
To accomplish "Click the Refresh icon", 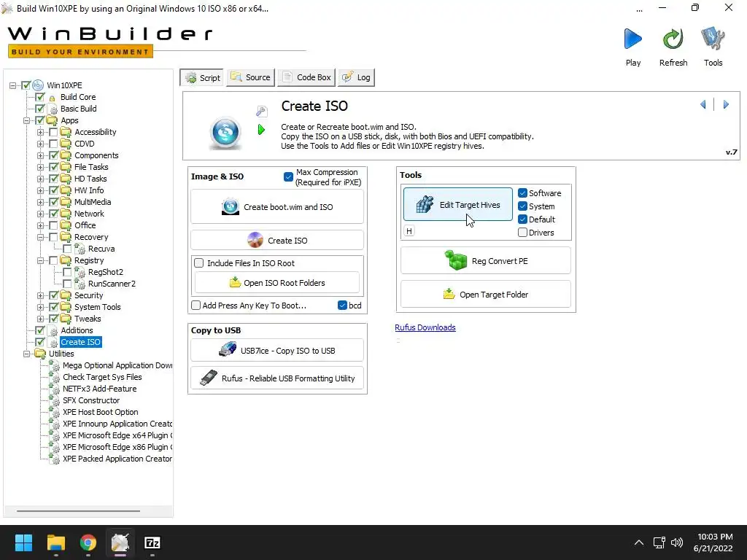I will pos(673,39).
